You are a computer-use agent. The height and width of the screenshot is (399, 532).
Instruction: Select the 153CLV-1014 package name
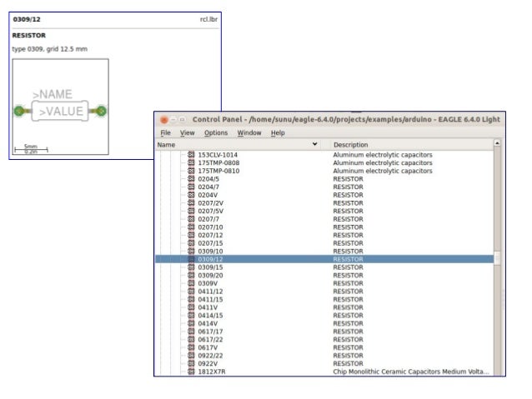[218, 155]
